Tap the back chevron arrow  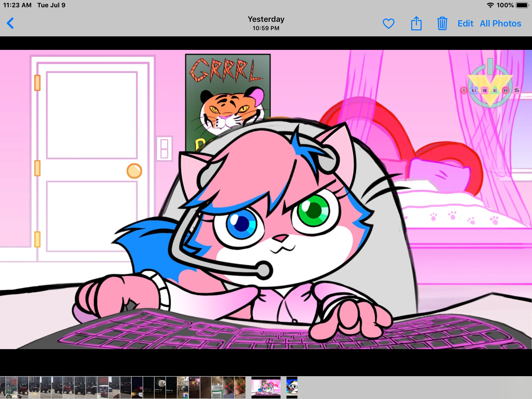pos(10,23)
